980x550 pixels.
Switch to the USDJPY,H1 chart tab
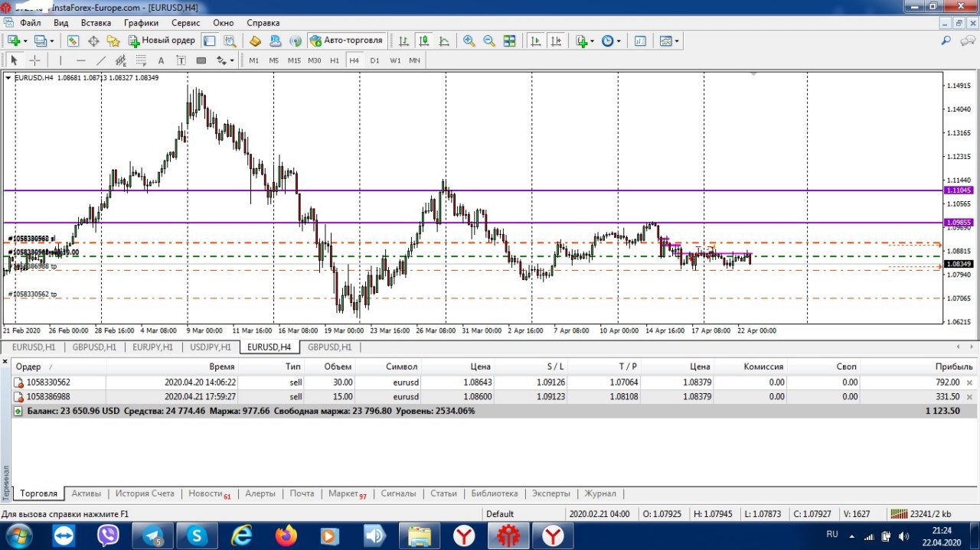tap(211, 347)
